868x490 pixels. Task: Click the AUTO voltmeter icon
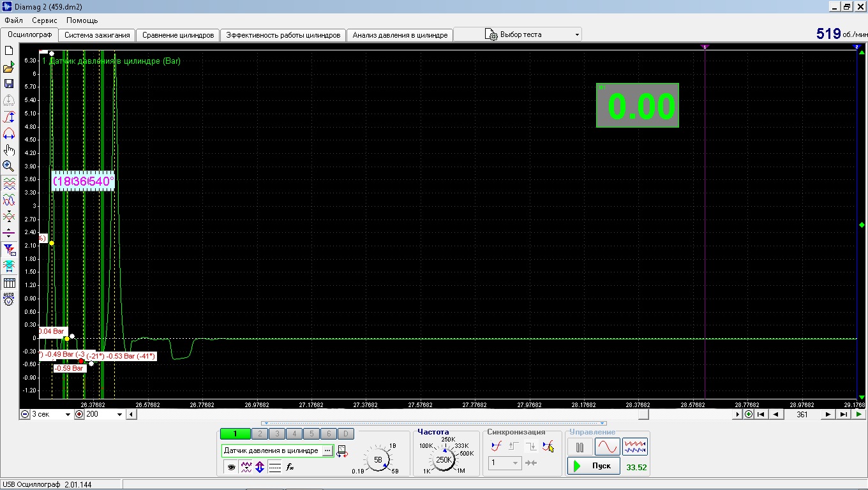[x=9, y=299]
